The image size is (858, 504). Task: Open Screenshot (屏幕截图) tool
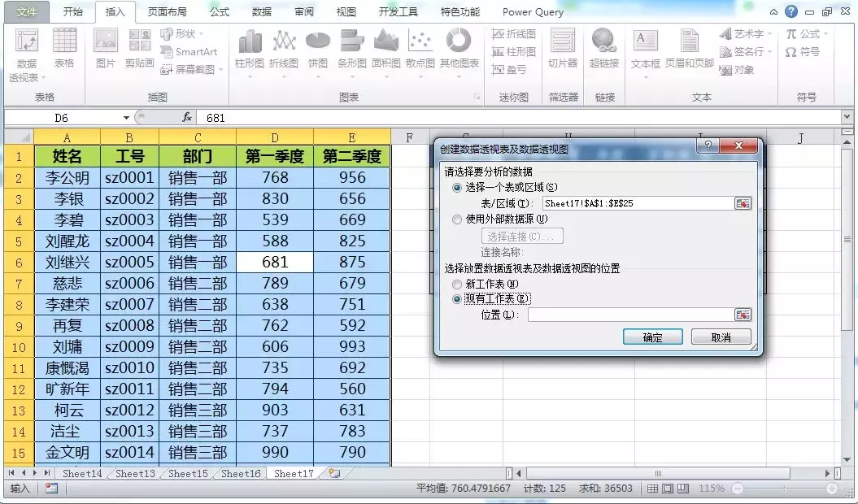[x=191, y=69]
